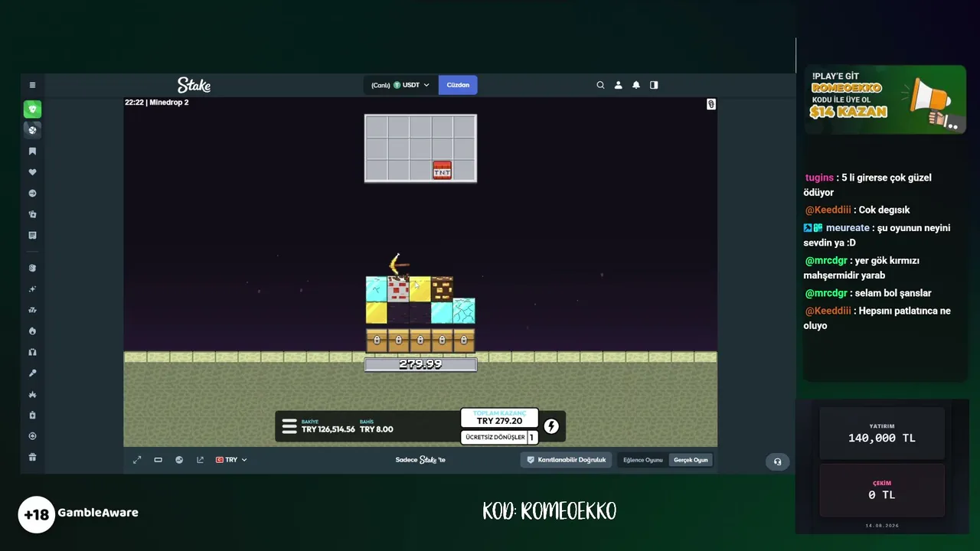
Task: Open the gift box icon in the sidebar
Action: coord(32,458)
